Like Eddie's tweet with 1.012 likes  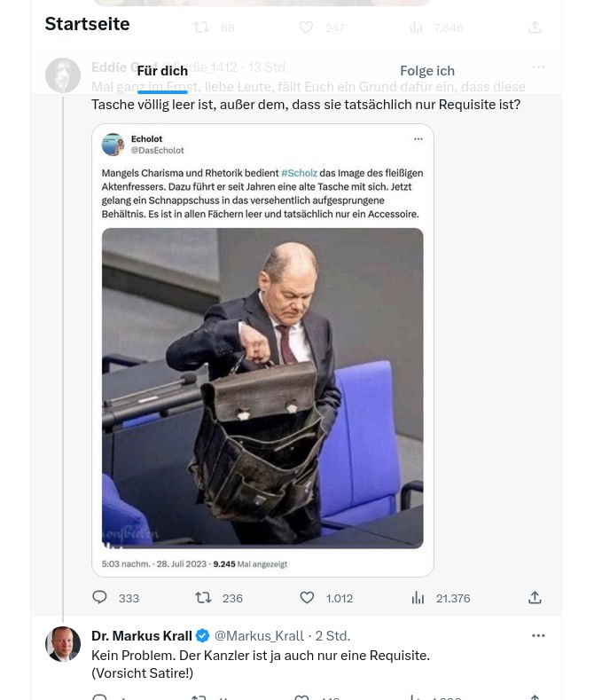(307, 598)
